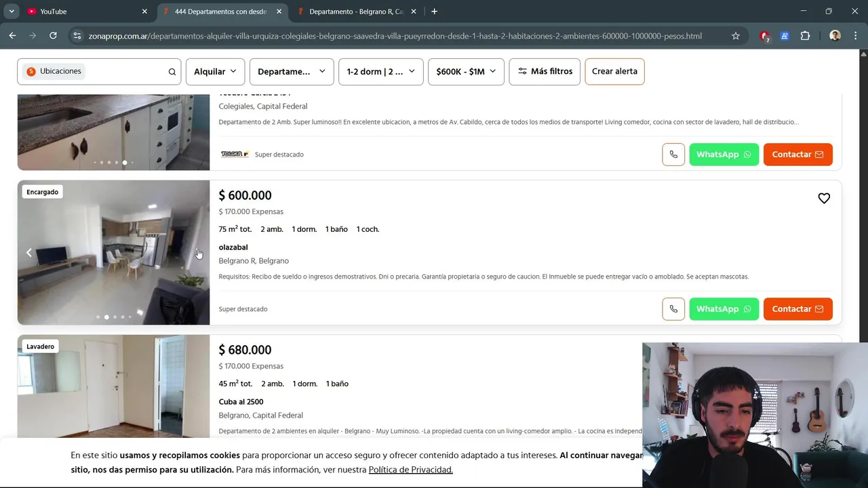The height and width of the screenshot is (488, 868).
Task: Click the $ 680.000 price
Action: pos(245,350)
